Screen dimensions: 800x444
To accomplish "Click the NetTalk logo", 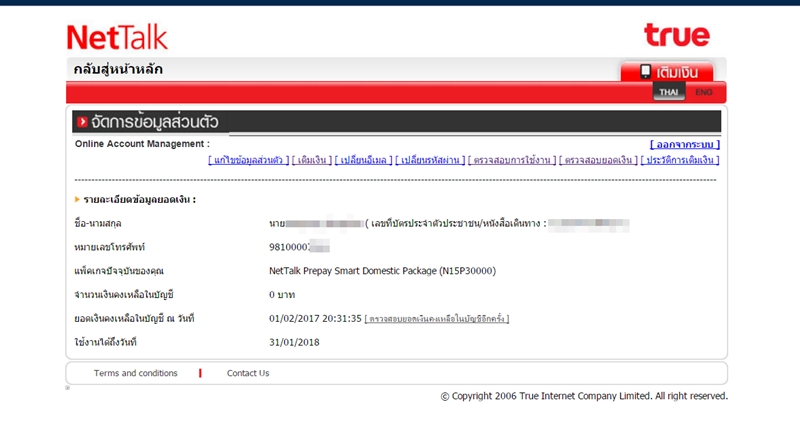I will (117, 37).
